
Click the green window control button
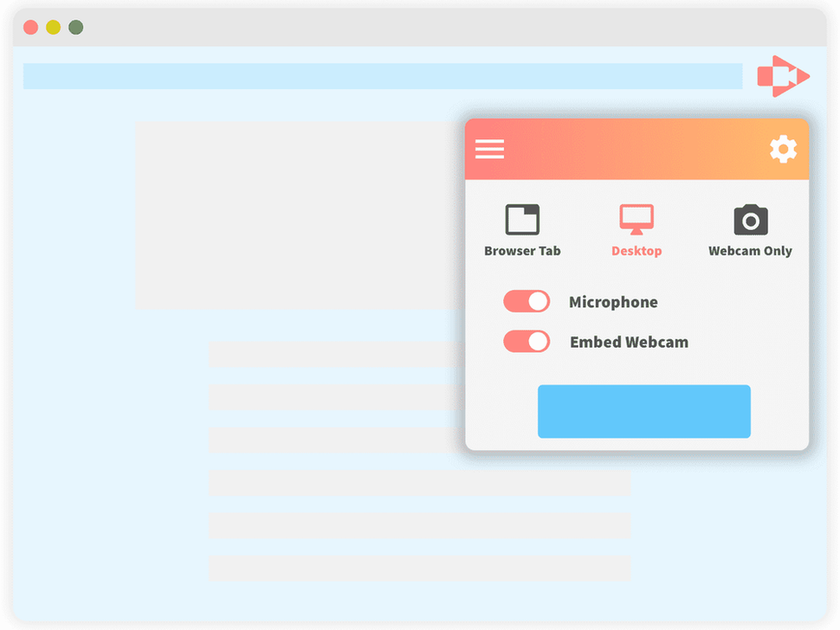coord(75,27)
